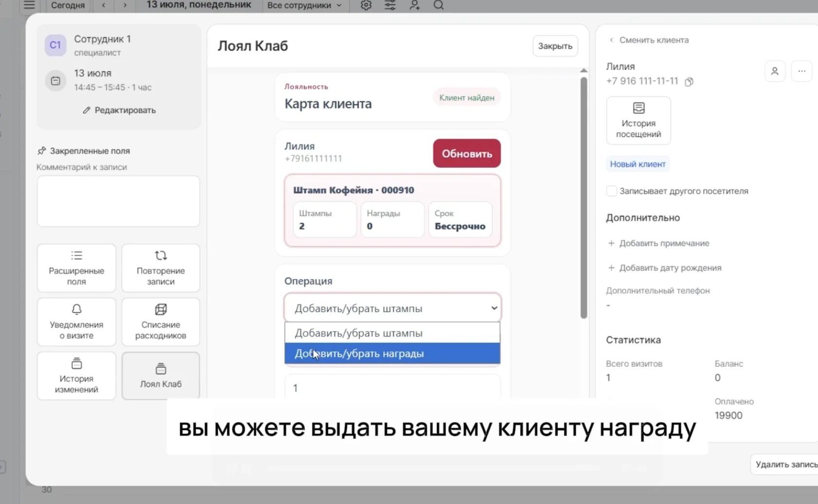The image size is (818, 504).
Task: Open settings gear in top bar
Action: 366,5
